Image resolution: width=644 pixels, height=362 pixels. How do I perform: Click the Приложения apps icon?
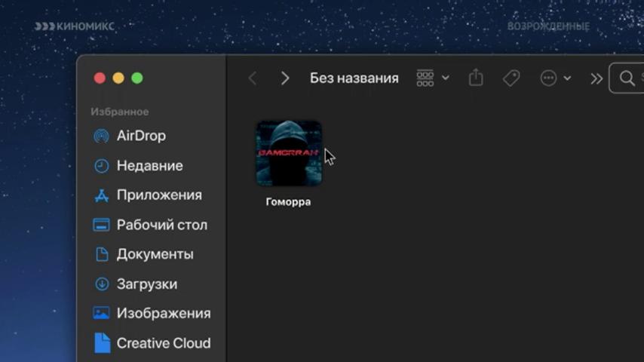102,195
